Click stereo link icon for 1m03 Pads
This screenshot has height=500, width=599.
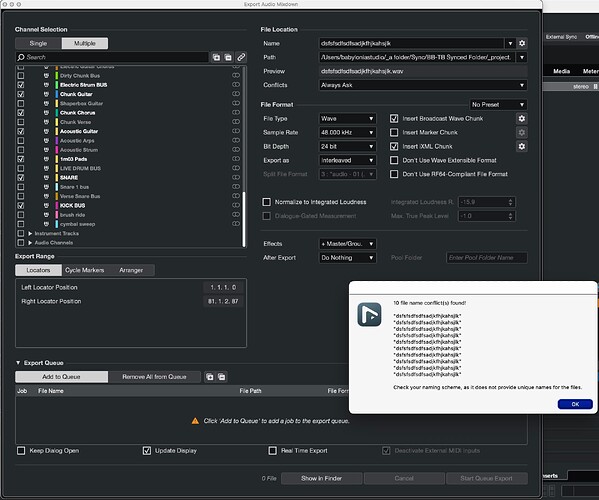pos(236,159)
